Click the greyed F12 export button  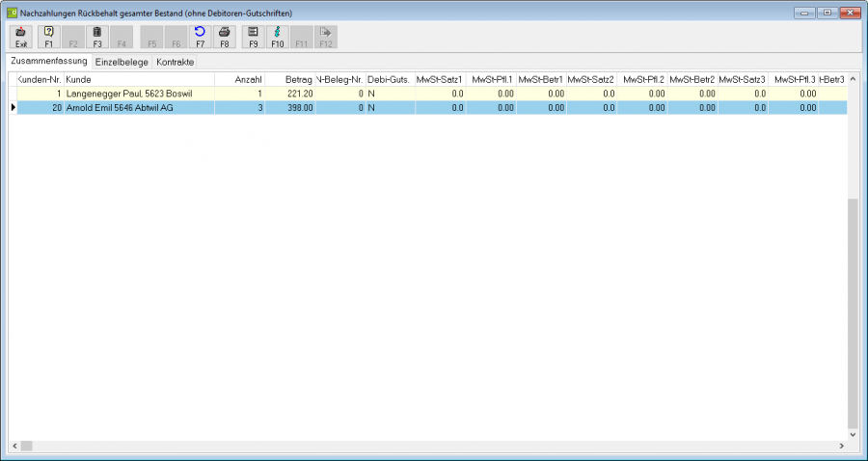[x=326, y=37]
